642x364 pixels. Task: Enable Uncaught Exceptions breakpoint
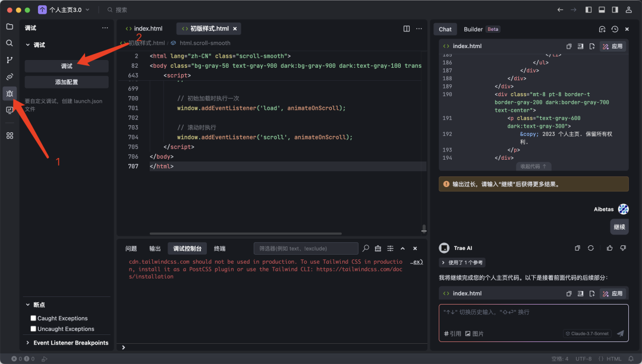pyautogui.click(x=33, y=329)
